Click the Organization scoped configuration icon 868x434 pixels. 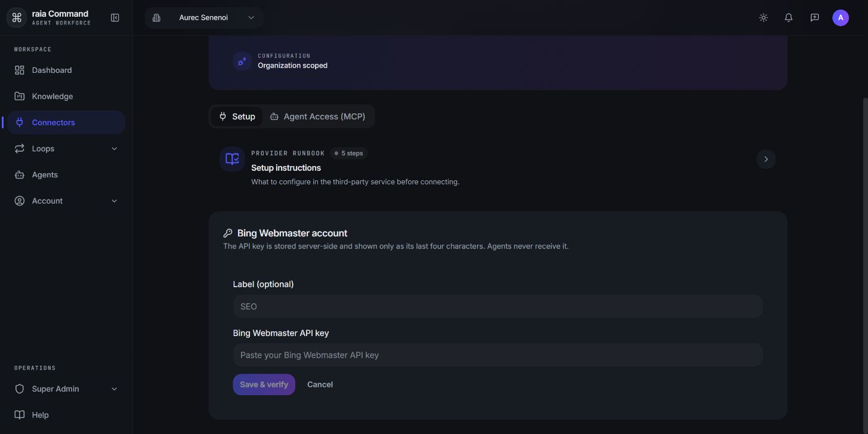(242, 61)
